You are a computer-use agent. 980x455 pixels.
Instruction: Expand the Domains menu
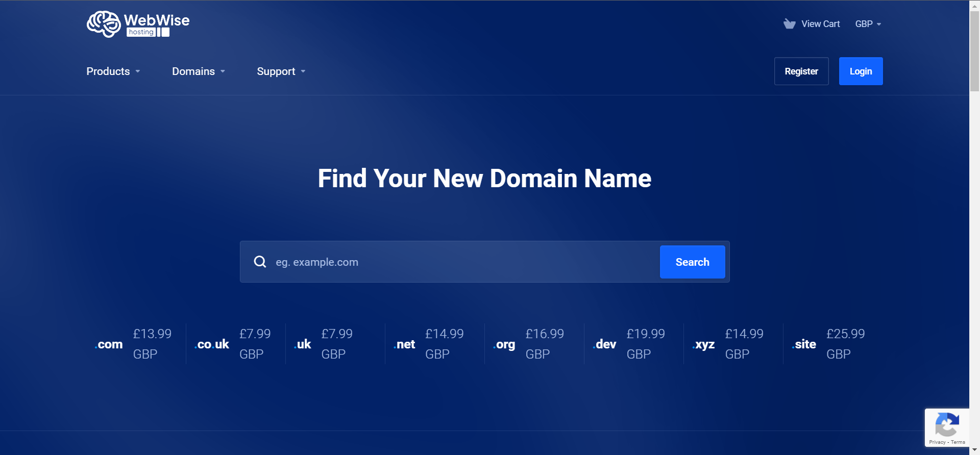tap(198, 71)
